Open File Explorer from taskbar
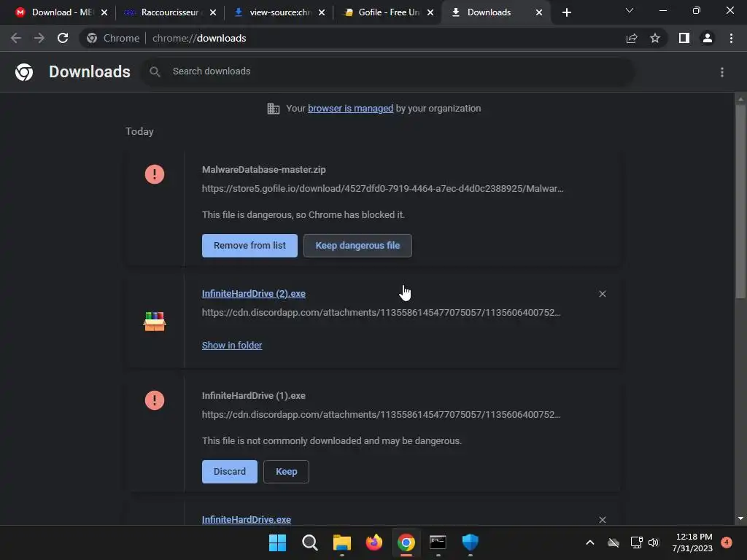The height and width of the screenshot is (560, 747). [341, 542]
